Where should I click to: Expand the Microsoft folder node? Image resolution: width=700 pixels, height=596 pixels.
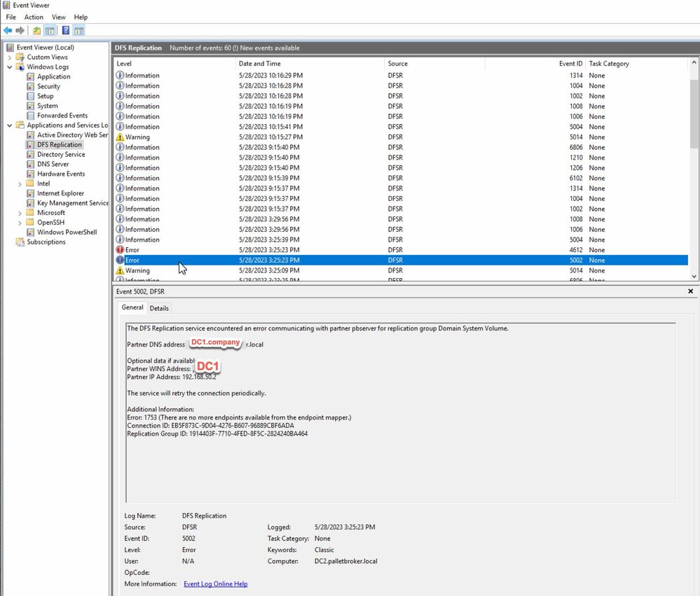20,213
